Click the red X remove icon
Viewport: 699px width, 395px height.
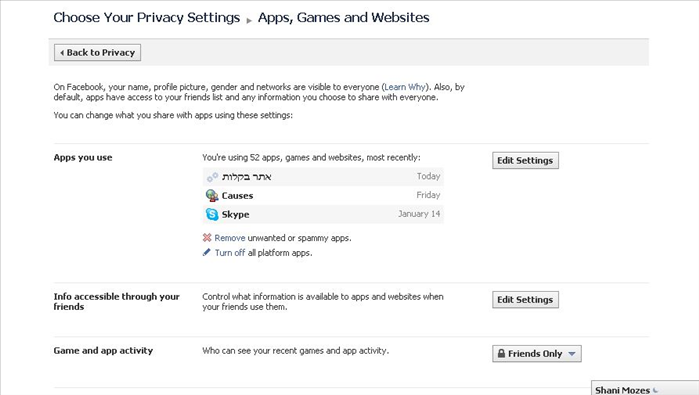207,238
